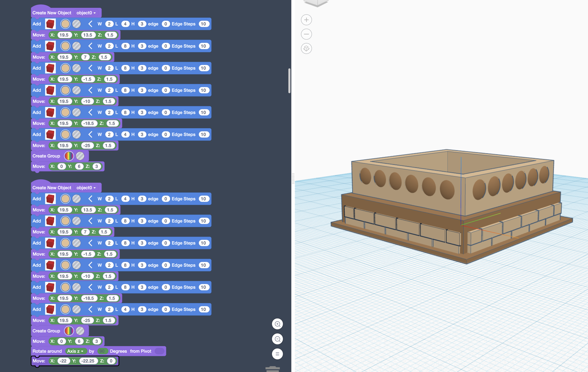Click the zoom-in magnifier playback icon above the trash
This screenshot has width=588, height=372.
(x=277, y=324)
